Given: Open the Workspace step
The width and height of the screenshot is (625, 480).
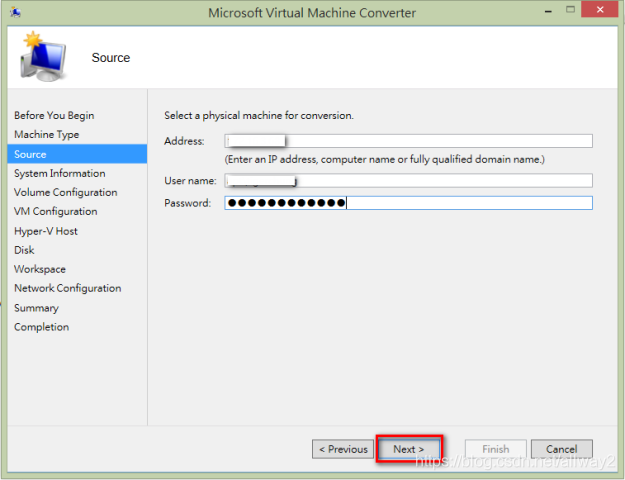Looking at the screenshot, I should (x=40, y=269).
